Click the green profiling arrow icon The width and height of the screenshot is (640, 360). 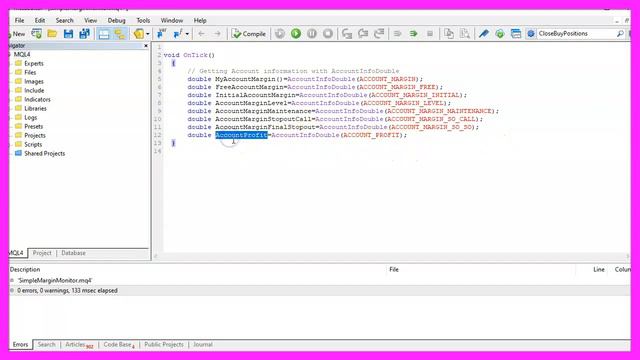[413, 33]
